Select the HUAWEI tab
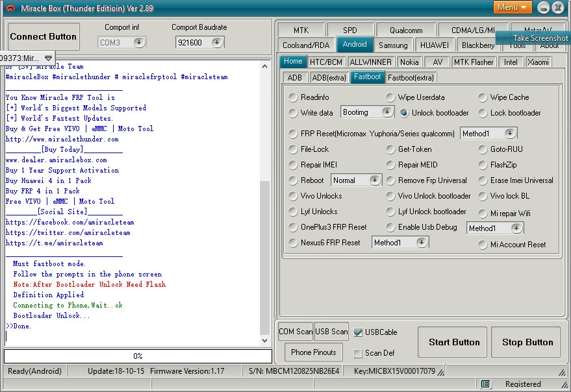The height and width of the screenshot is (392, 571). pos(435,45)
